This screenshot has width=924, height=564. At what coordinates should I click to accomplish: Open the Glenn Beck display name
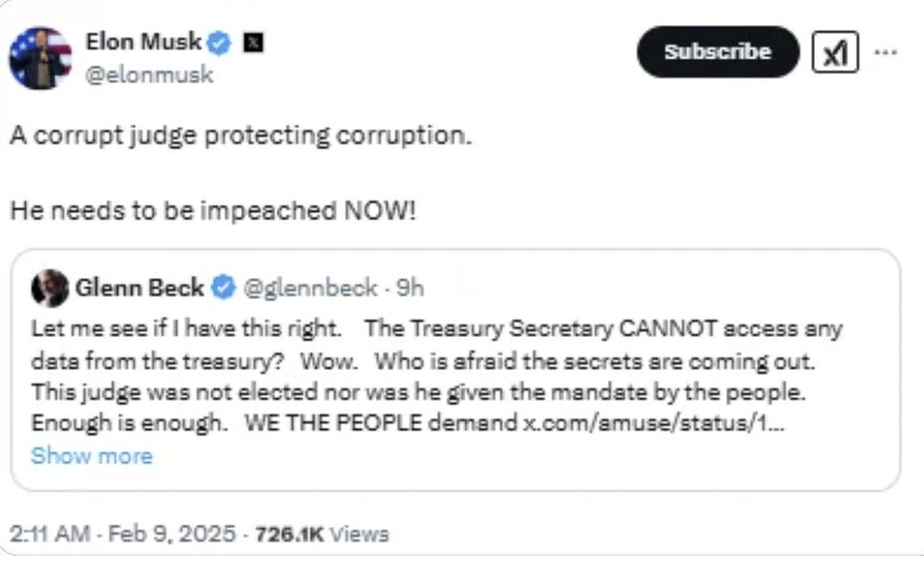[x=139, y=287]
